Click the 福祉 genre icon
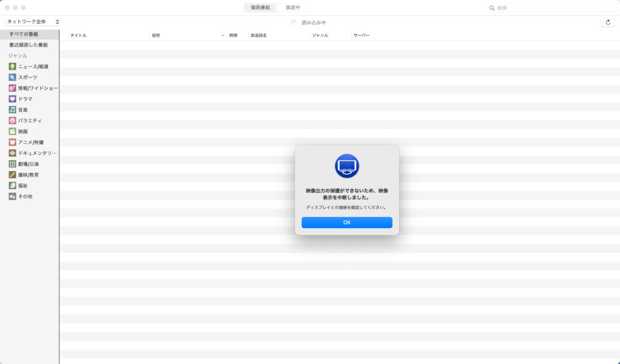620x364 pixels. [x=12, y=186]
